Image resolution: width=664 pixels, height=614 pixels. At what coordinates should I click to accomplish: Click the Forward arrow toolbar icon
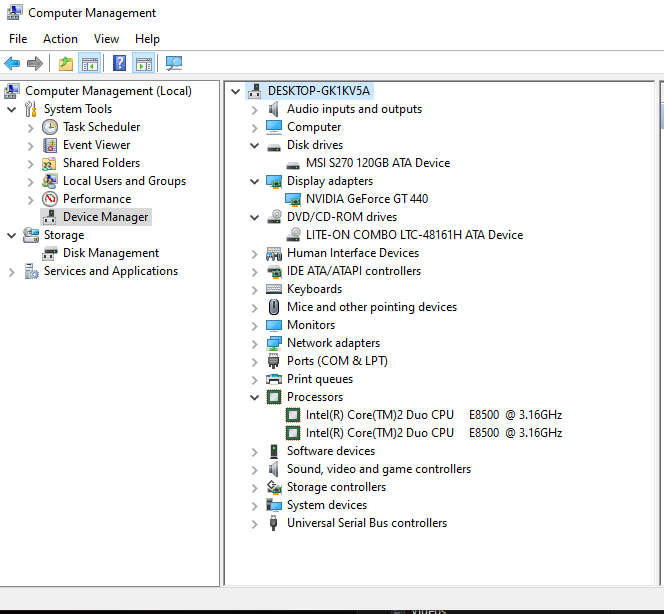pyautogui.click(x=35, y=64)
